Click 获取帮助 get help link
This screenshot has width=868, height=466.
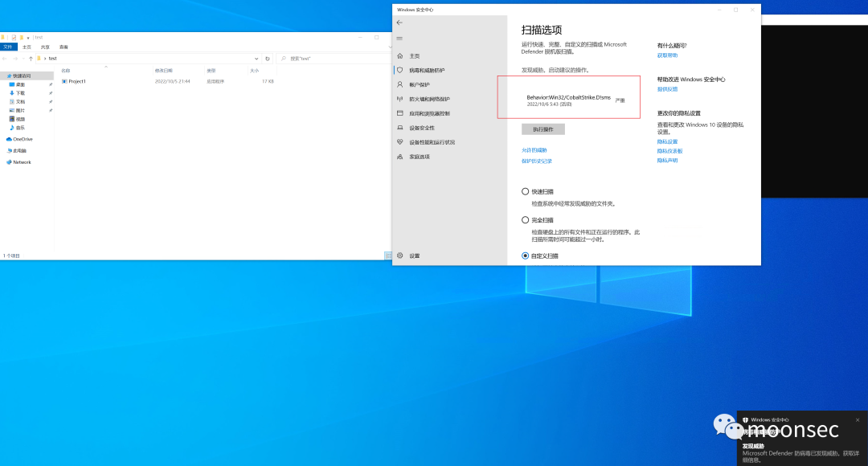(667, 55)
